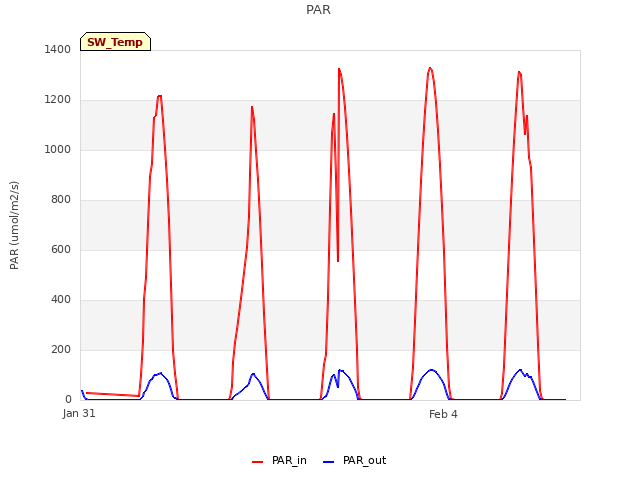Click the 1000 y-axis tick label

(58, 149)
